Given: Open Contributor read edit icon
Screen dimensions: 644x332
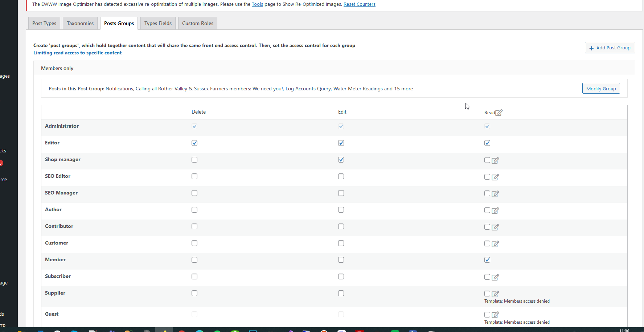Looking at the screenshot, I should tap(495, 227).
